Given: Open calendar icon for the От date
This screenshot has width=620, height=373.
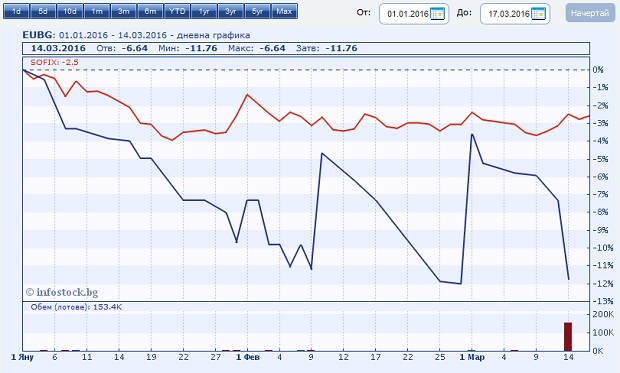Looking at the screenshot, I should (x=437, y=14).
